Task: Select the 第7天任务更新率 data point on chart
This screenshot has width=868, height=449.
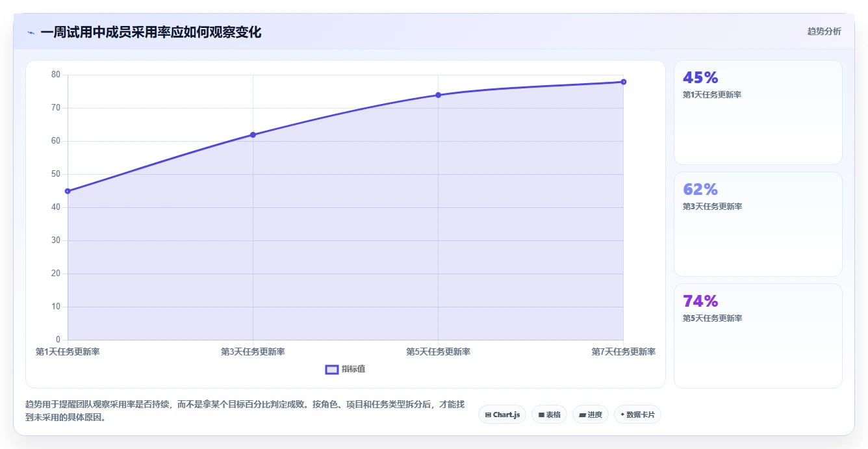Action: click(x=623, y=82)
